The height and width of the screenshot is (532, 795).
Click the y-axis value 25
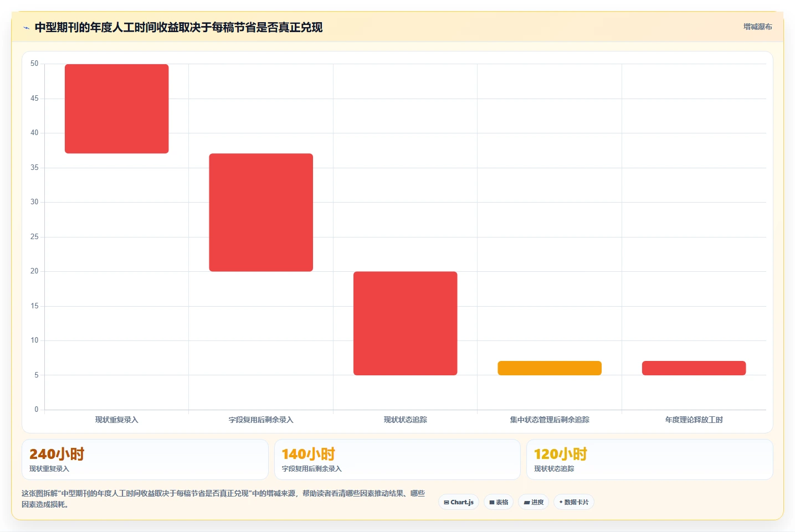(x=34, y=237)
